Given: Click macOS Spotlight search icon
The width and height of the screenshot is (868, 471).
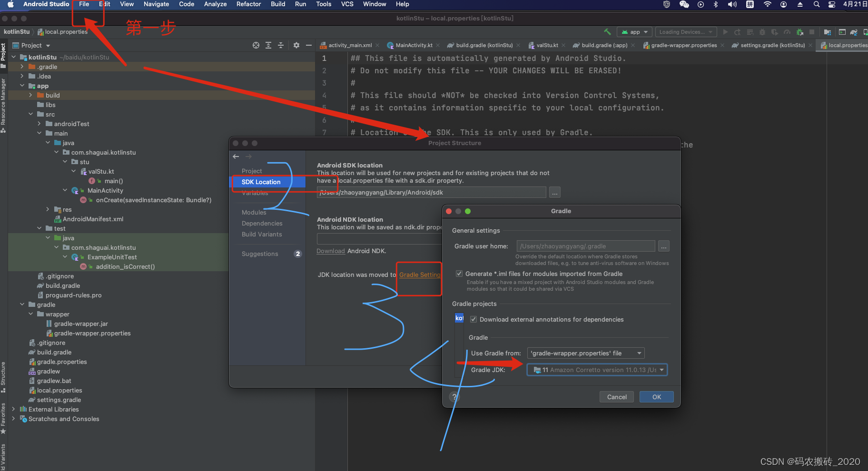Looking at the screenshot, I should click(817, 4).
